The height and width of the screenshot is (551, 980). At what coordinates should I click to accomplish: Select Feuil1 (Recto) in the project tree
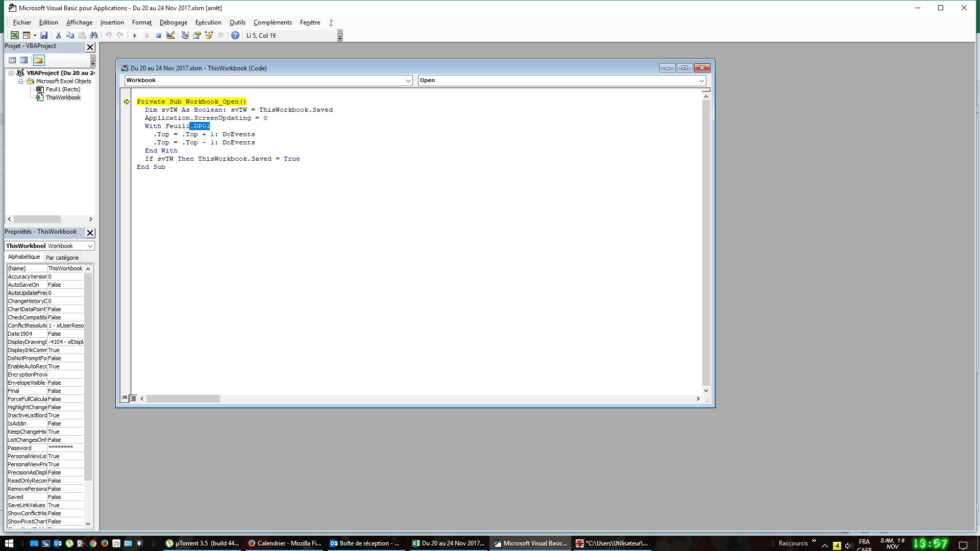pyautogui.click(x=63, y=89)
